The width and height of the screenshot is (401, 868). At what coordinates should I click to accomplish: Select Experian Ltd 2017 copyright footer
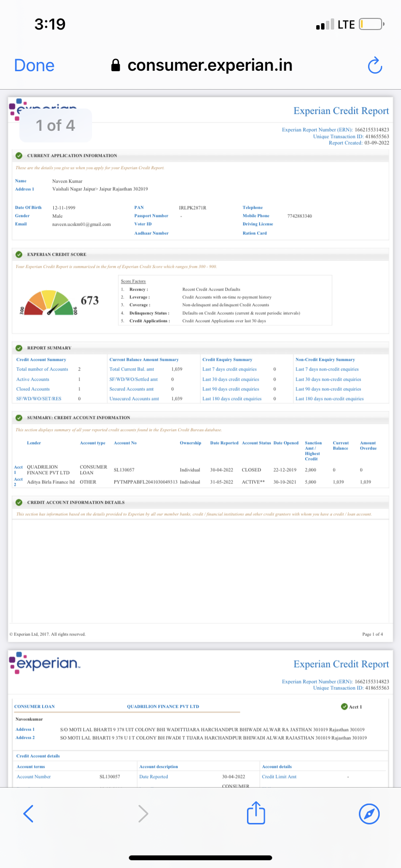47,634
